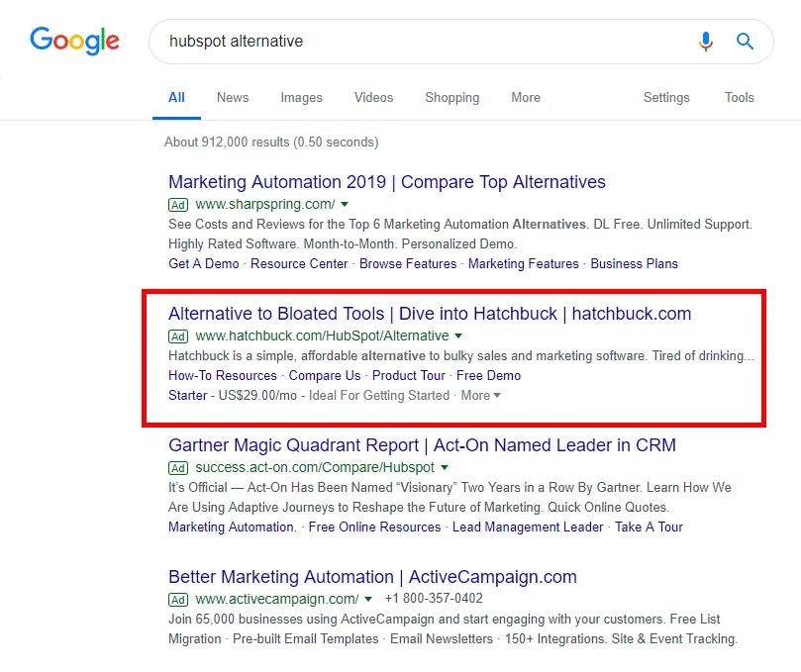Click the Ad badge beside success.act-on.com
Screen dimensions: 801x672
178,468
